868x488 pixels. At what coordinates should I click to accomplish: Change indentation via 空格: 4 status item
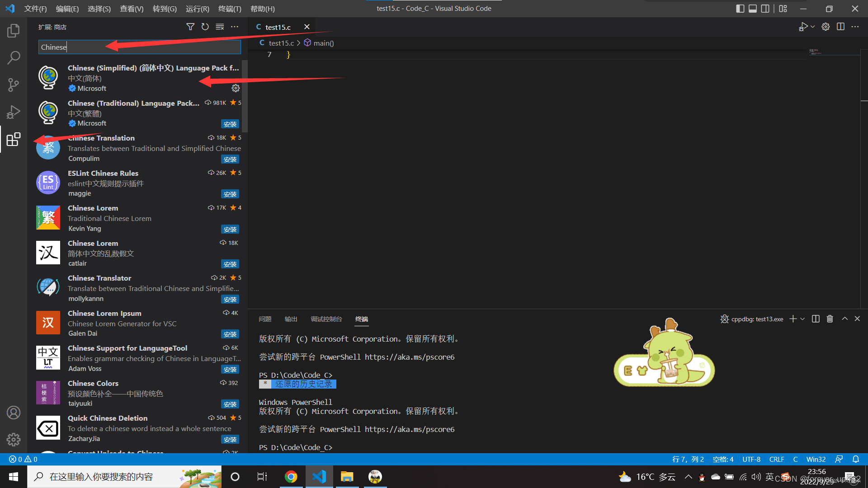(x=723, y=459)
